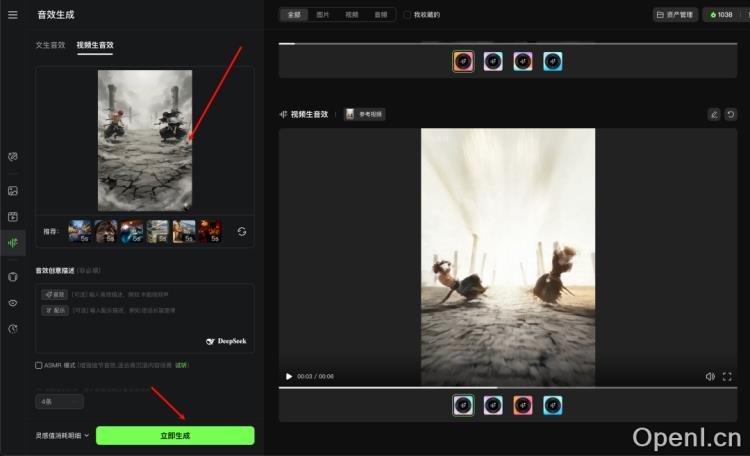750x456 pixels.
Task: Select the 全部 filter tab
Action: point(293,15)
